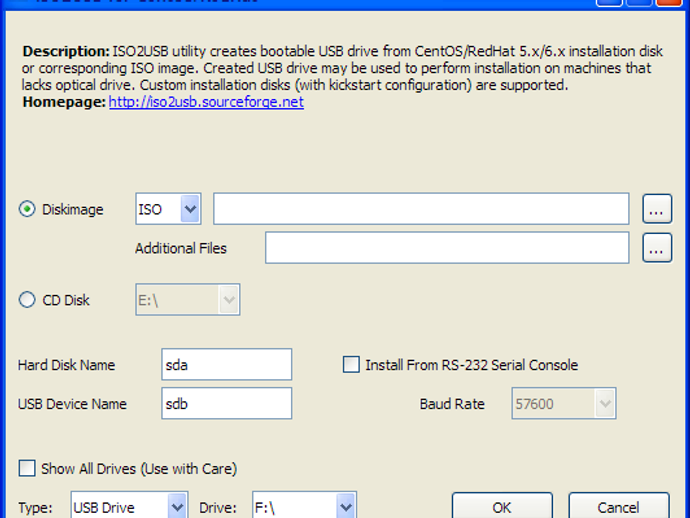Open the Type USB Drive dropdown
690x518 pixels.
(129, 506)
